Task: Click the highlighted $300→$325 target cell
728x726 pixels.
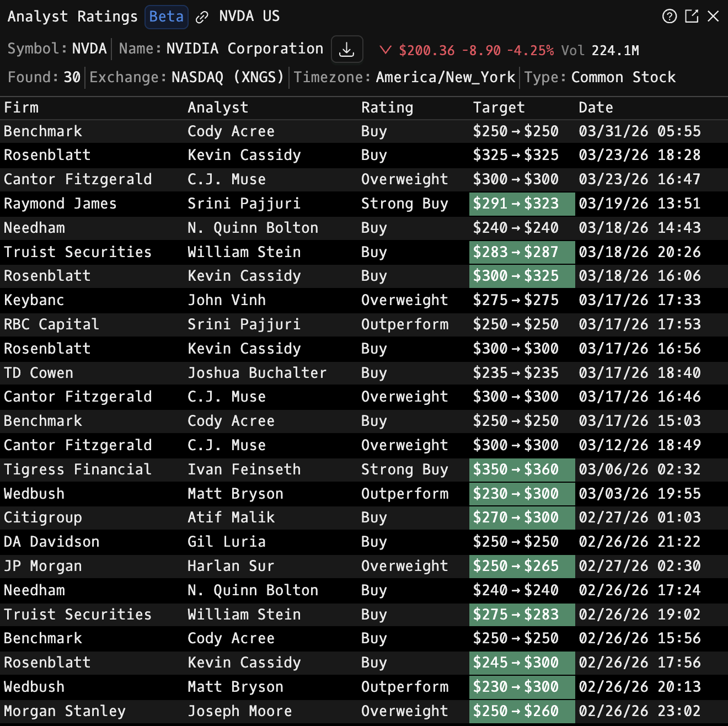Action: click(x=522, y=276)
